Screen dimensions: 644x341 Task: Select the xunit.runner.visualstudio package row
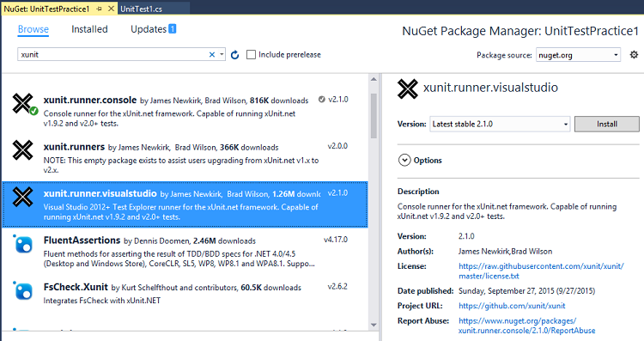[x=185, y=204]
